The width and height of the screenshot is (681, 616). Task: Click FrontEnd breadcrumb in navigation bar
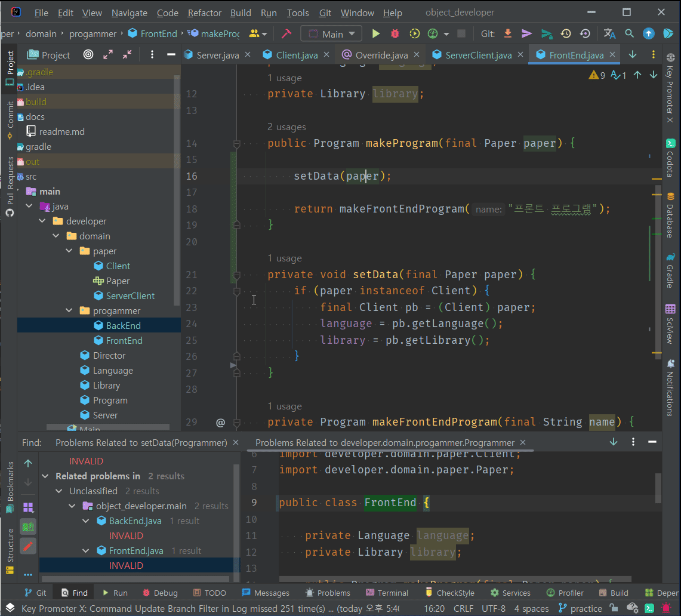153,34
